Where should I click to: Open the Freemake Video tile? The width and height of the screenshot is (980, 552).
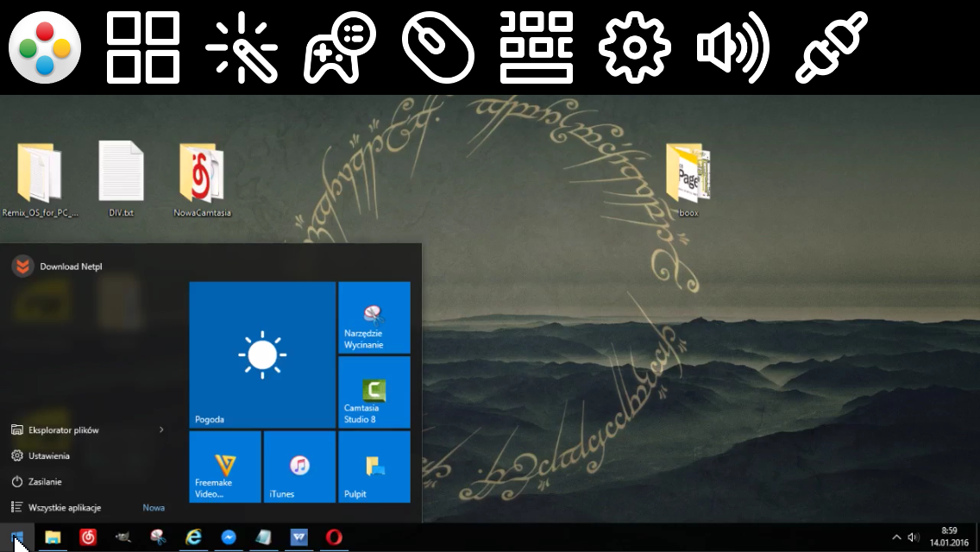[225, 467]
